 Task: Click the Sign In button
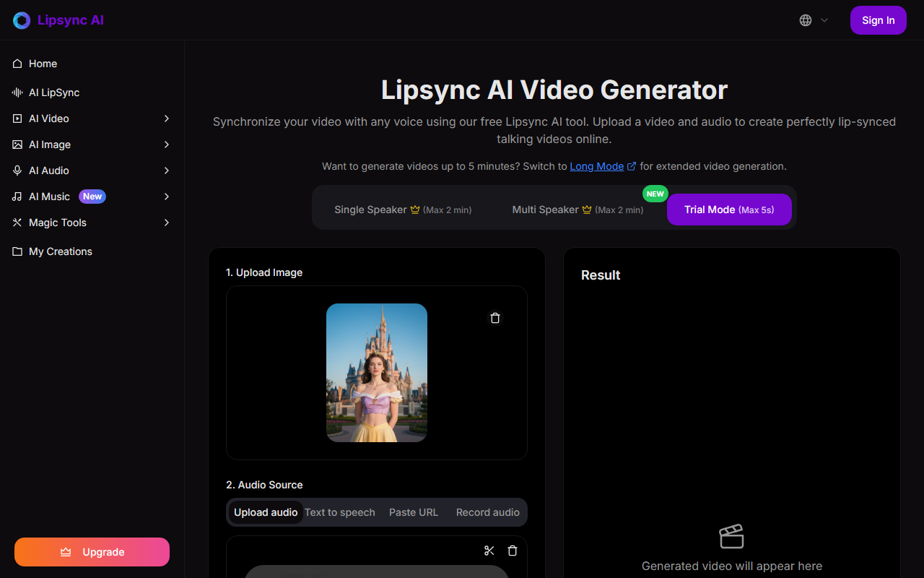click(x=878, y=20)
